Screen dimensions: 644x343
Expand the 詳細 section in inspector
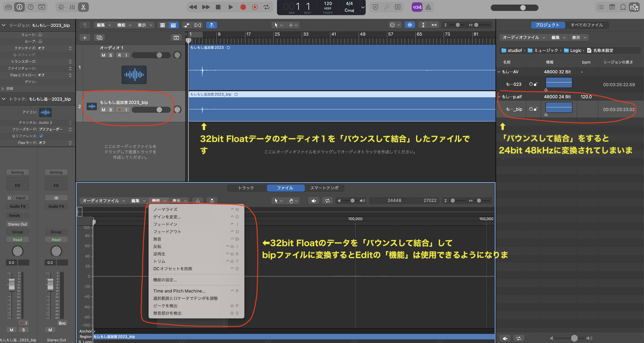[3, 89]
